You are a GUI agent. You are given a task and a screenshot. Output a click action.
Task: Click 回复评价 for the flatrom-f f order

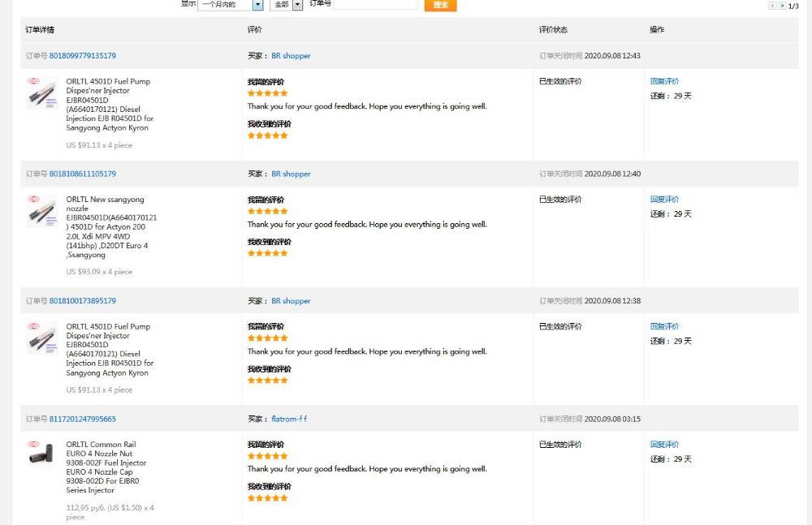click(664, 445)
